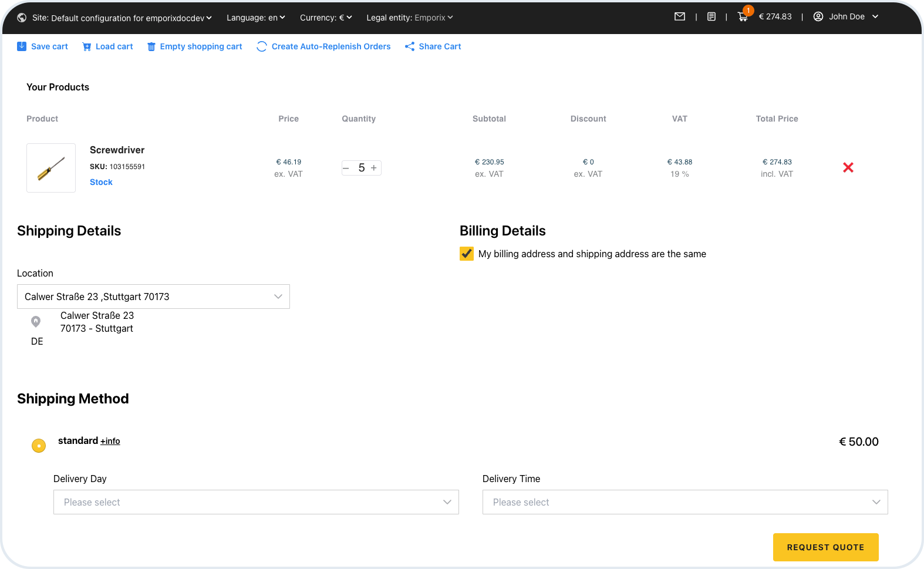The image size is (924, 569).
Task: Decrease Screwdriver quantity with minus
Action: [x=346, y=168]
